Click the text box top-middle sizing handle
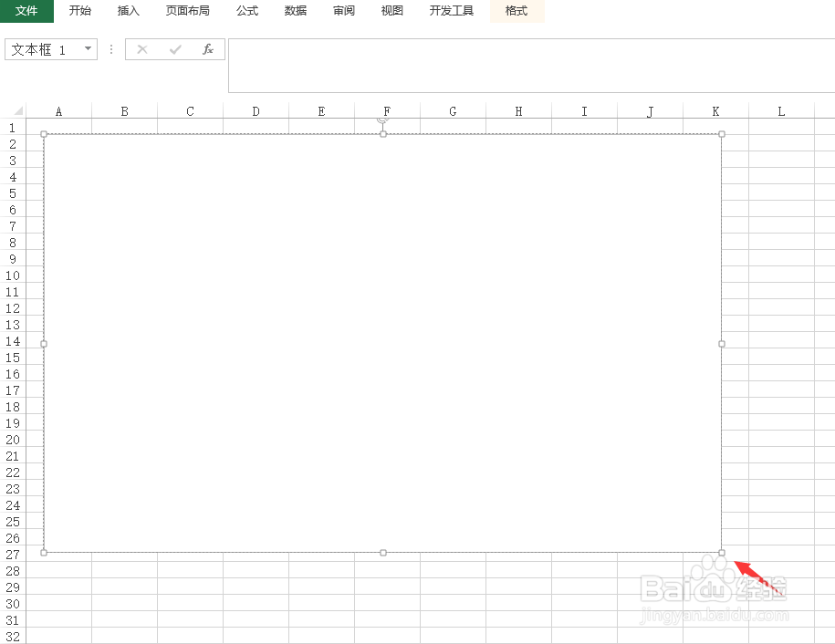 coord(383,134)
